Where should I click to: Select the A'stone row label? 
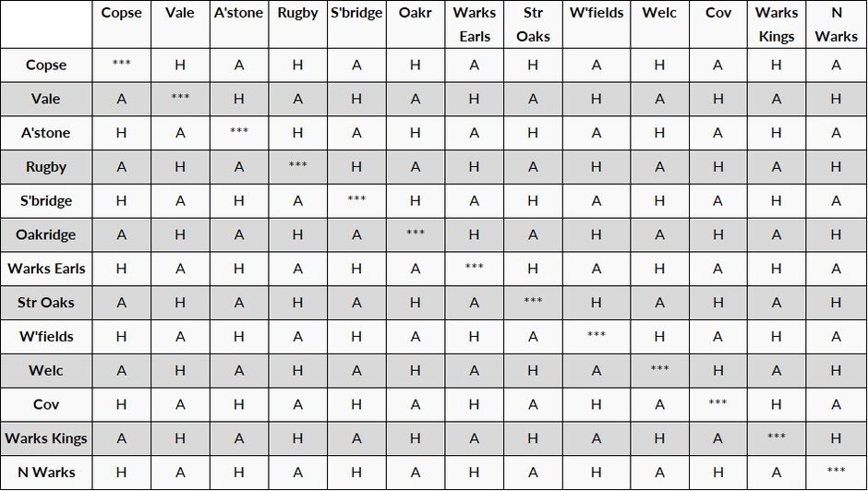(46, 133)
